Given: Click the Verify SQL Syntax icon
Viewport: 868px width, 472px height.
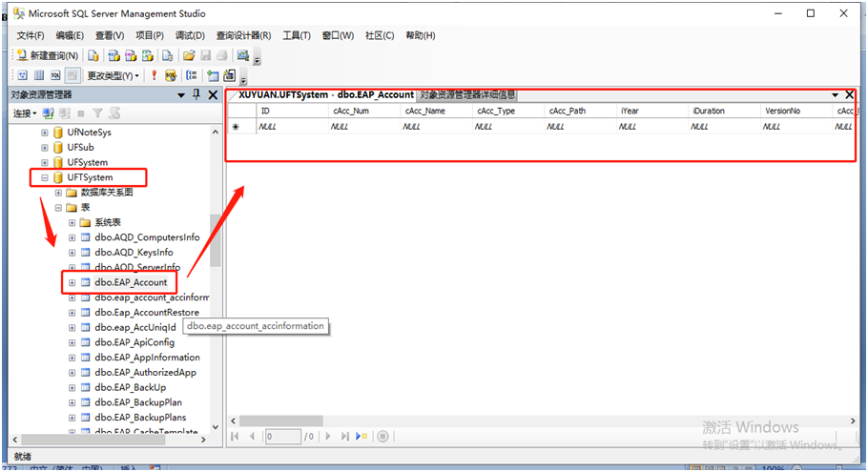Looking at the screenshot, I should point(171,75).
